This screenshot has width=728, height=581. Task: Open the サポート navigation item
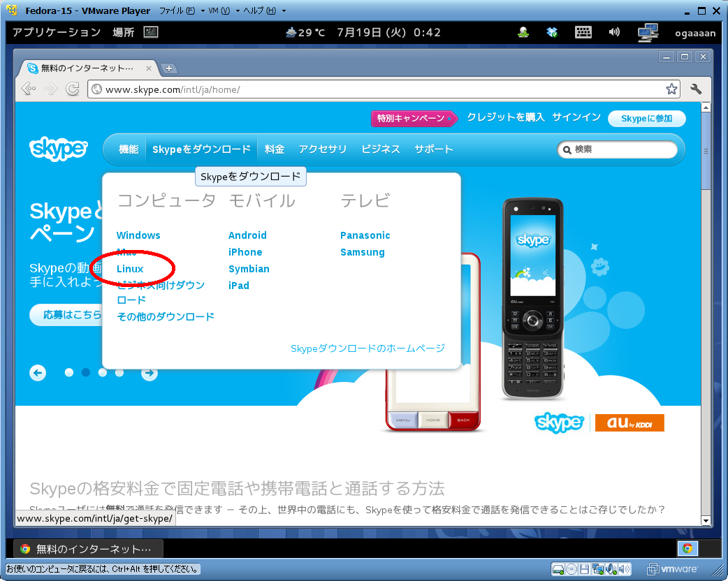pyautogui.click(x=434, y=149)
